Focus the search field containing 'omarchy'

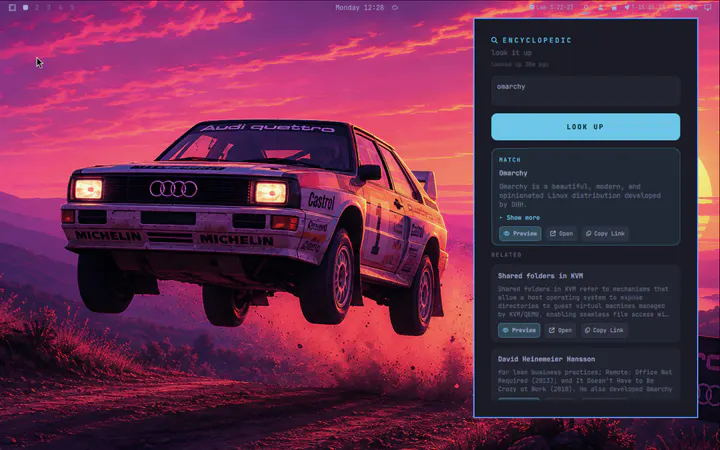pos(585,91)
